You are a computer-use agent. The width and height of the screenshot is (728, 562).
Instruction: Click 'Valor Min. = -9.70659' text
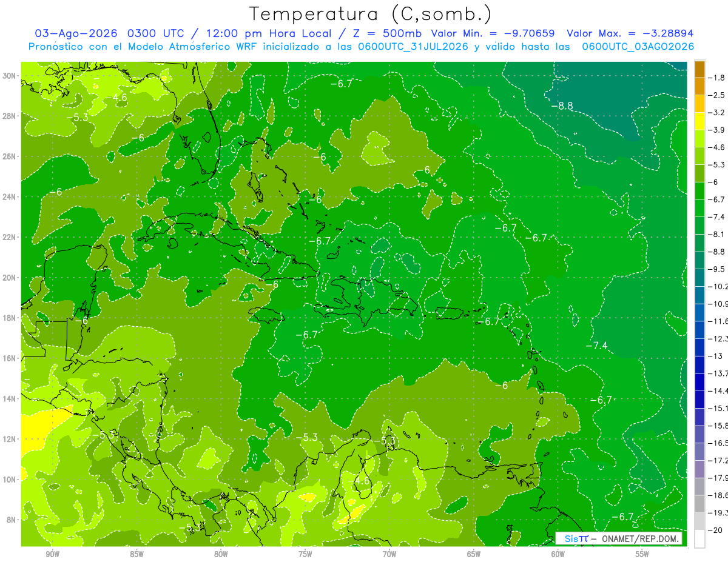coord(494,33)
